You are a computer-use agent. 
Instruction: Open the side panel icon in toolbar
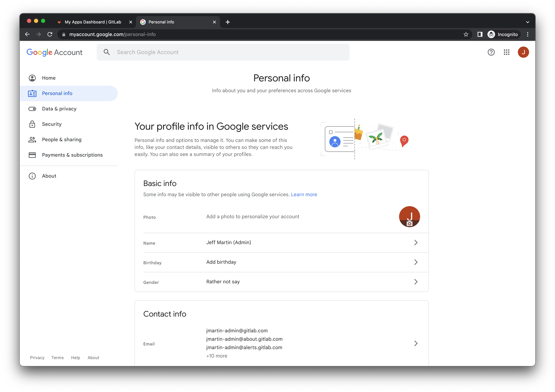pyautogui.click(x=480, y=34)
